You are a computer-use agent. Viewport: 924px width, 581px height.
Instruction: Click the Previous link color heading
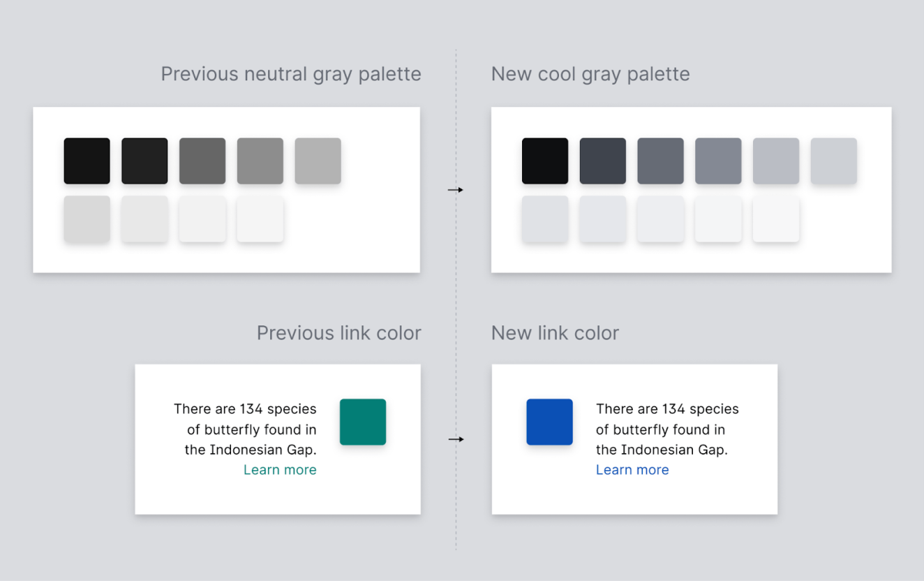338,333
